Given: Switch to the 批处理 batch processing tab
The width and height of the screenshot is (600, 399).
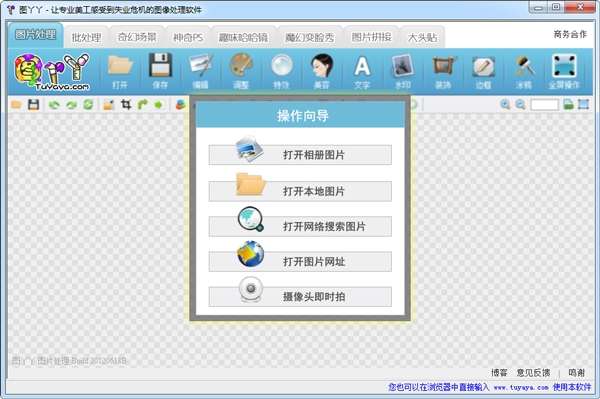Looking at the screenshot, I should point(86,37).
